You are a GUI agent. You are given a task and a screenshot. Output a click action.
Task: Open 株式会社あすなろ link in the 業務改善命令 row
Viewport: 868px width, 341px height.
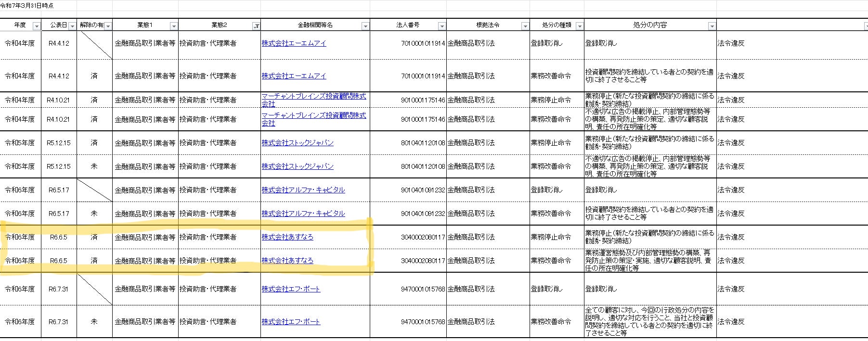pyautogui.click(x=287, y=261)
